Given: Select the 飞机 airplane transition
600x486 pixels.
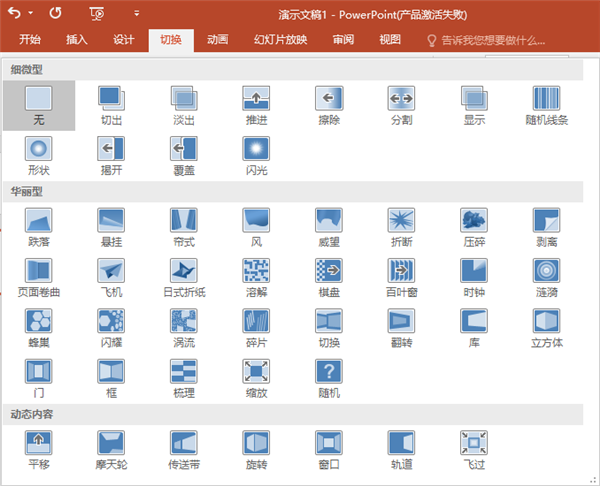Looking at the screenshot, I should (x=111, y=278).
